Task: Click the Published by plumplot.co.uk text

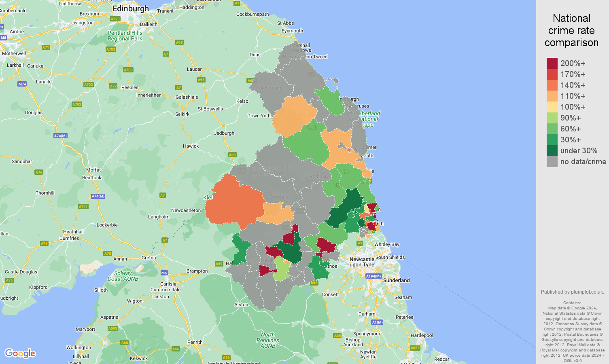Action: pos(573,292)
